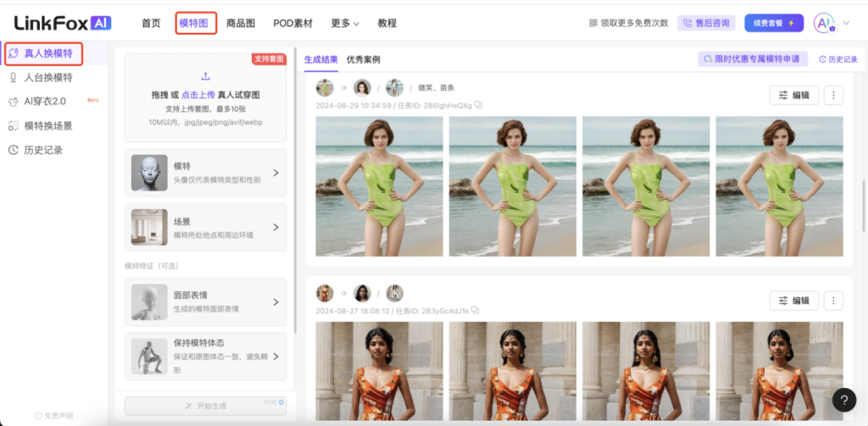The height and width of the screenshot is (426, 868).
Task: Copy task ID 2B6IghHeQXg
Action: [x=478, y=105]
